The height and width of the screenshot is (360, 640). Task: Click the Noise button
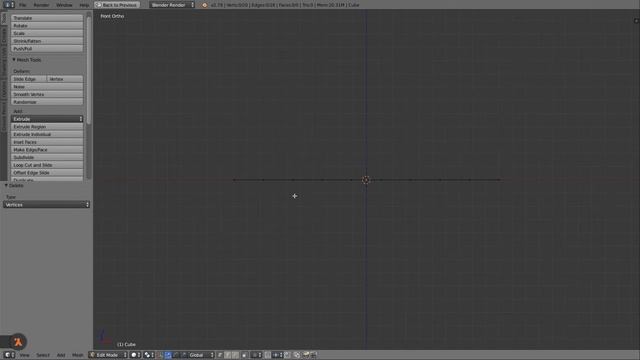pos(47,87)
